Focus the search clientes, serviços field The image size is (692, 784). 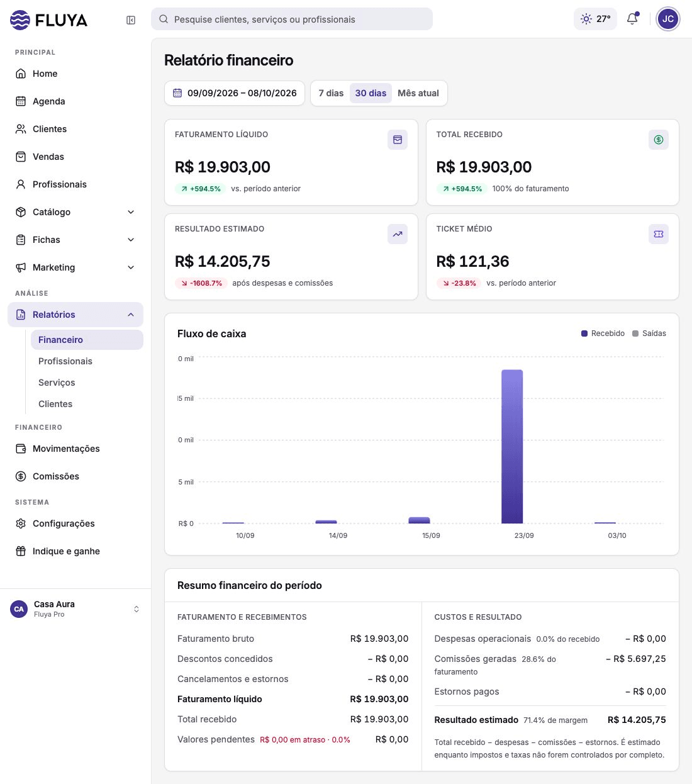click(x=292, y=19)
